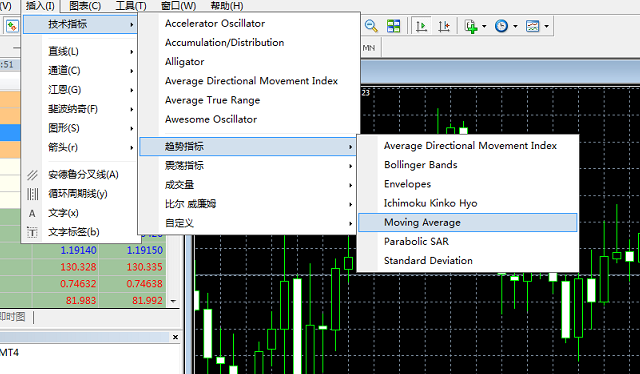Select Bollinger Bands indicator

pos(468,165)
